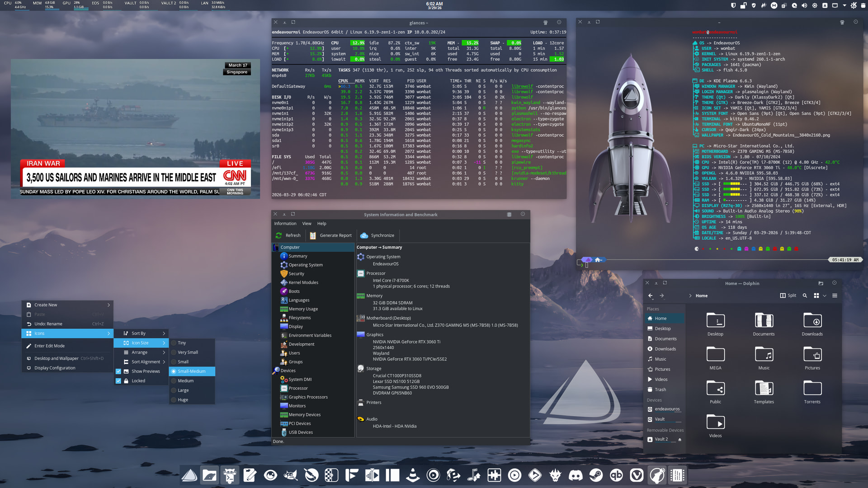This screenshot has height=488, width=868.
Task: Uncheck the Show Previews checkbox
Action: [x=118, y=371]
